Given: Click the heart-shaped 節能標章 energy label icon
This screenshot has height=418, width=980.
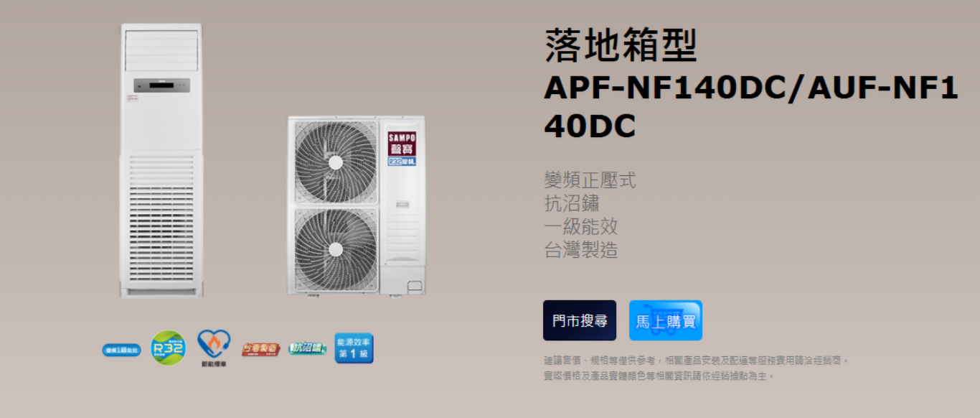Looking at the screenshot, I should [214, 345].
